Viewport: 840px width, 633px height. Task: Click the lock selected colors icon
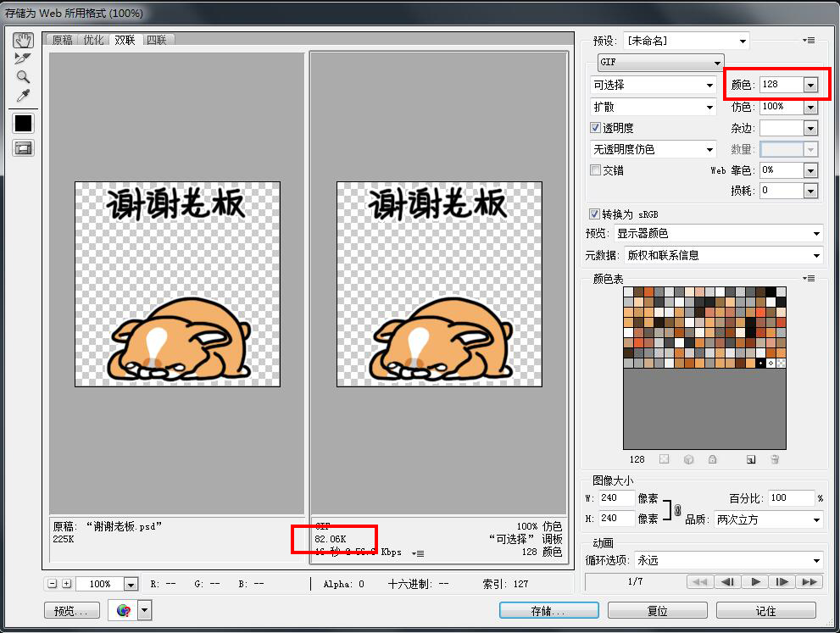(713, 459)
